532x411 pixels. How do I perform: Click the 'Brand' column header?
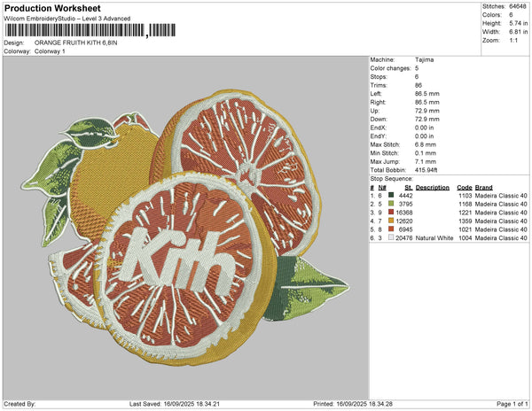(484, 188)
